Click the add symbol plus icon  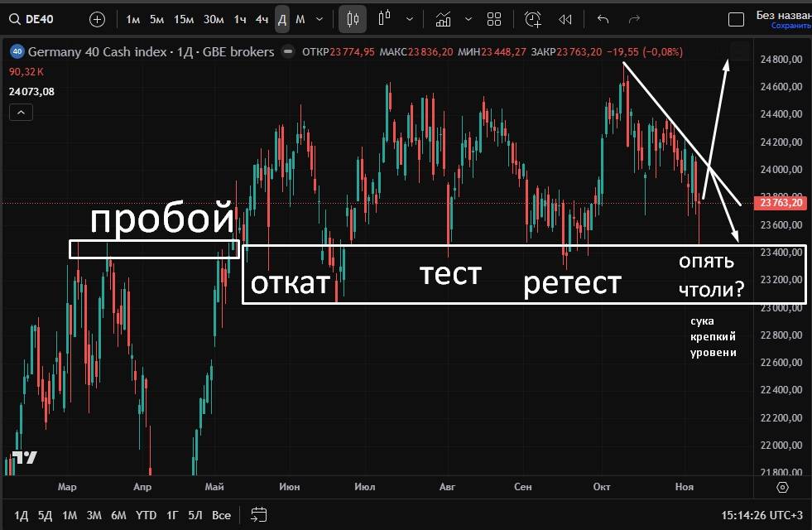(x=97, y=19)
